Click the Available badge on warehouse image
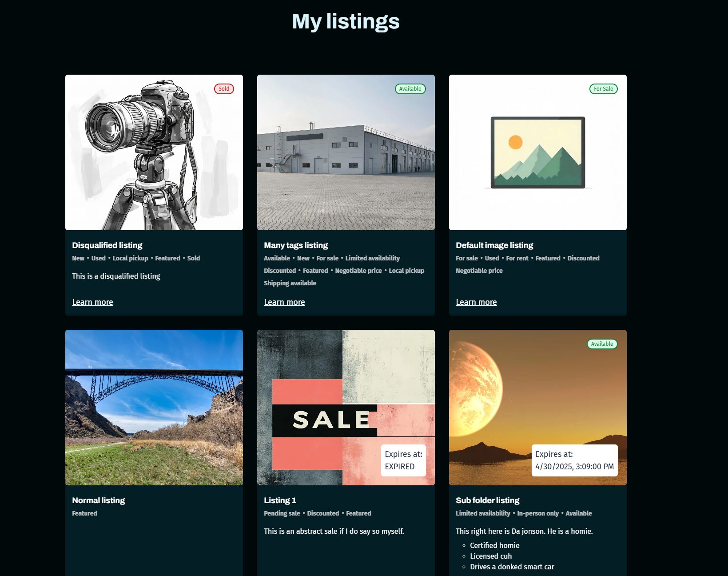The height and width of the screenshot is (576, 728). pyautogui.click(x=410, y=89)
